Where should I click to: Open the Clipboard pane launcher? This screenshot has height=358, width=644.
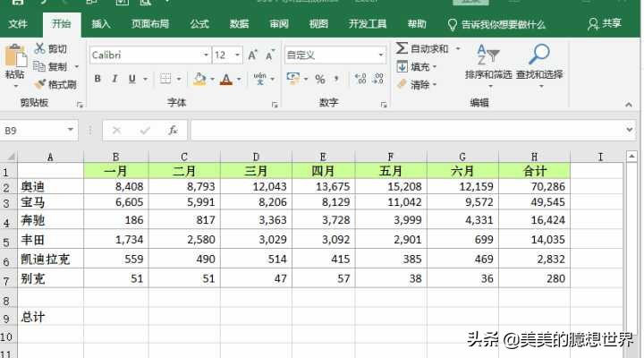click(x=80, y=105)
